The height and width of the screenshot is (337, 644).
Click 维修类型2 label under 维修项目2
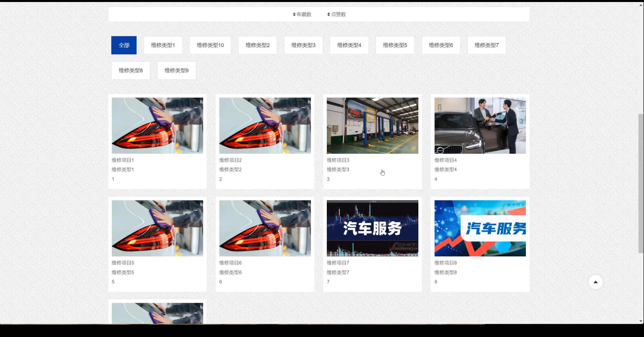(x=230, y=170)
